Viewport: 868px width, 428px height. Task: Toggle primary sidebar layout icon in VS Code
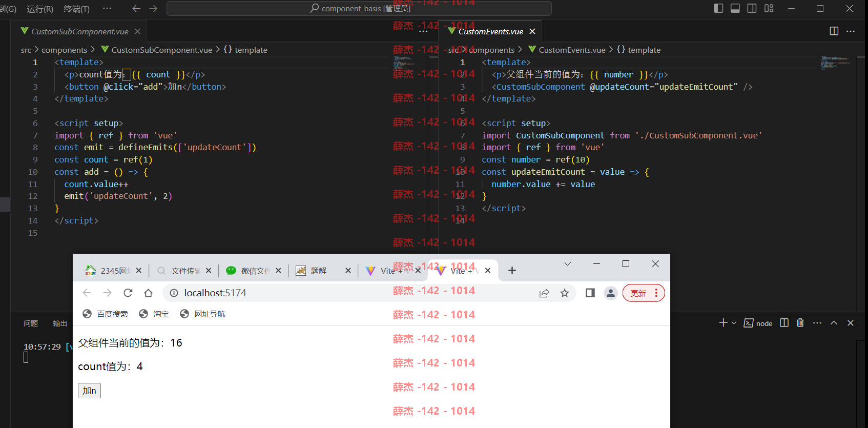[x=718, y=8]
